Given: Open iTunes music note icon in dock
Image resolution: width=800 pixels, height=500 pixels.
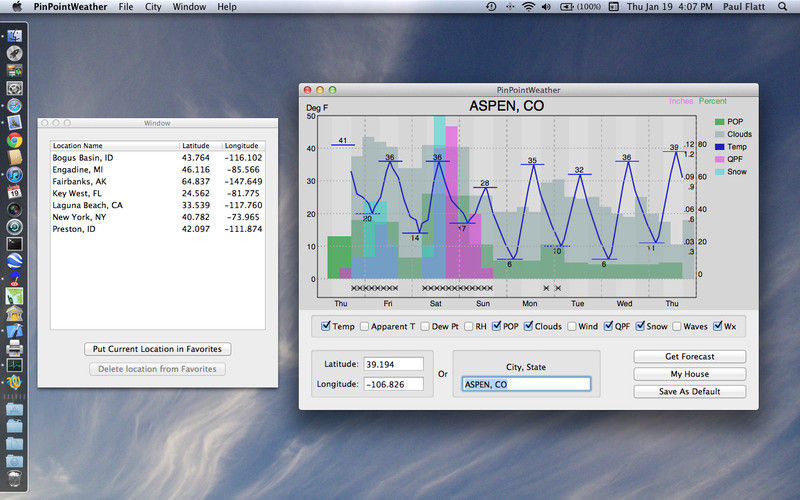Looking at the screenshot, I should point(14,175).
